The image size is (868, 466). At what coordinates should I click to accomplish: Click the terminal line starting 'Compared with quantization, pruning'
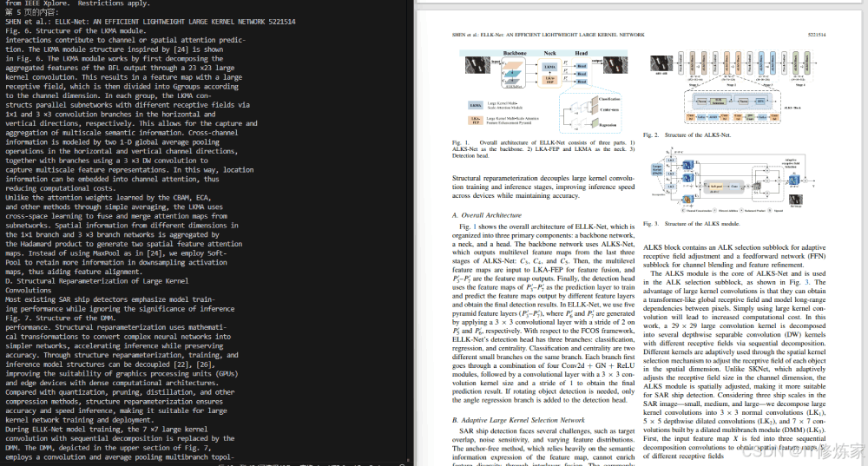[120, 392]
